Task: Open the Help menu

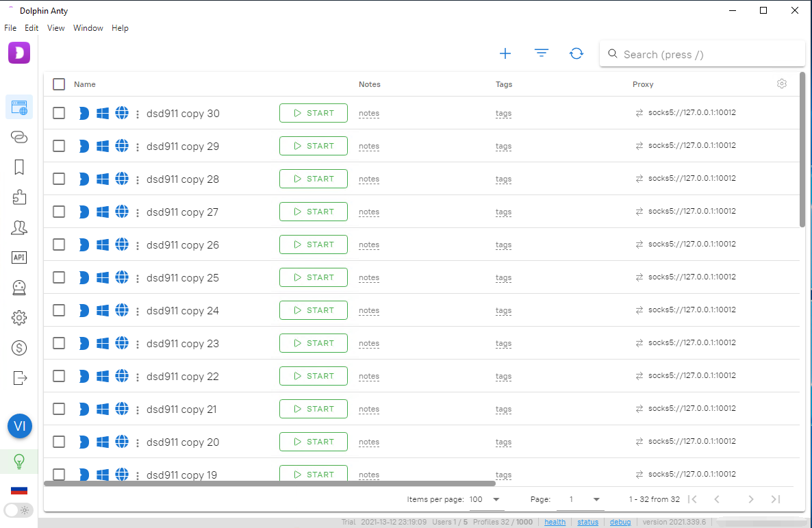Action: 120,28
